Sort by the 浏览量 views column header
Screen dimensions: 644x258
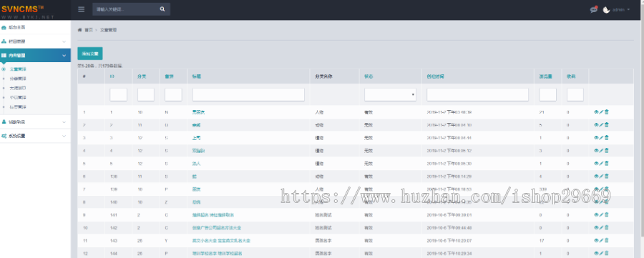point(545,76)
